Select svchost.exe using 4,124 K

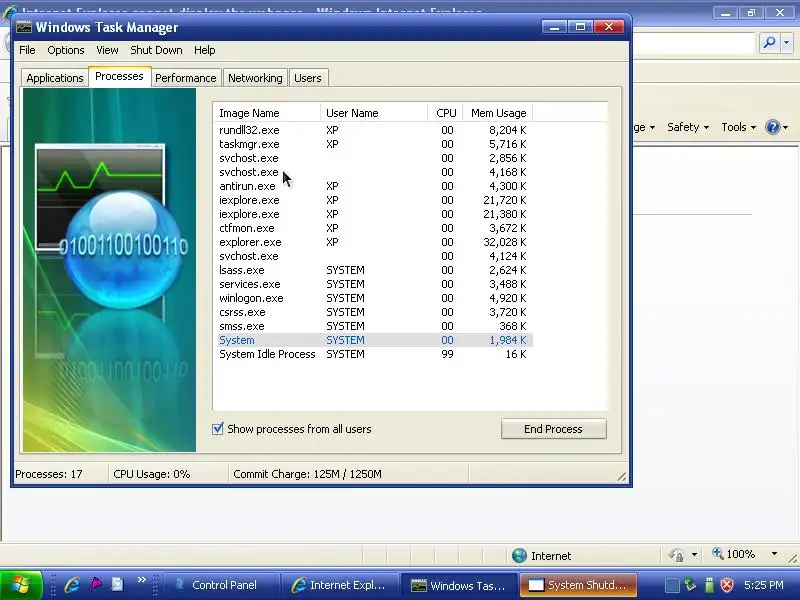[375, 256]
